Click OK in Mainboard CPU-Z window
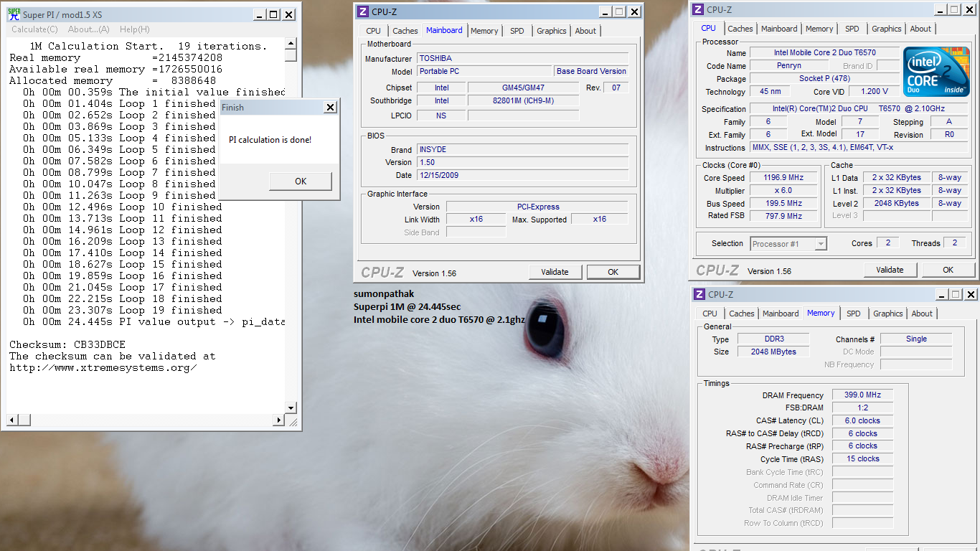 click(x=613, y=272)
